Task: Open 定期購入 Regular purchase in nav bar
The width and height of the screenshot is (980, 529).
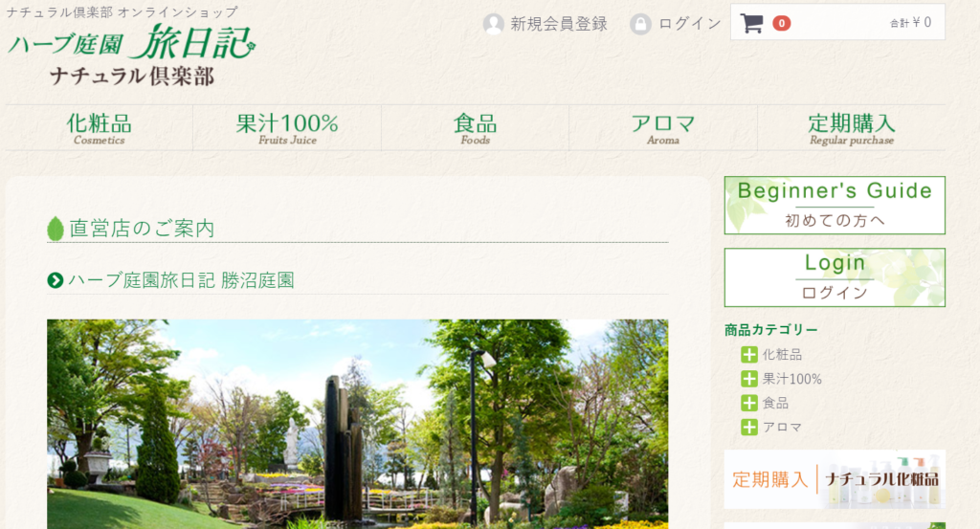Action: [851, 128]
